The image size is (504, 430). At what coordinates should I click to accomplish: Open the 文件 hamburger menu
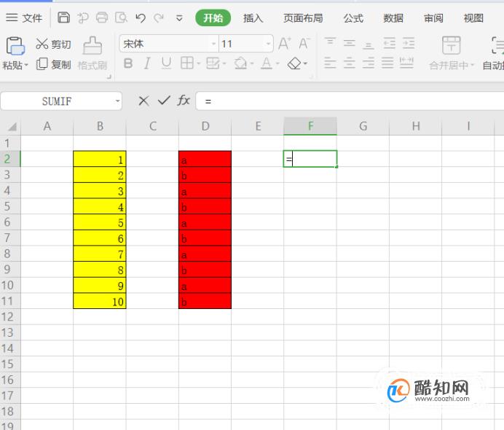[24, 17]
